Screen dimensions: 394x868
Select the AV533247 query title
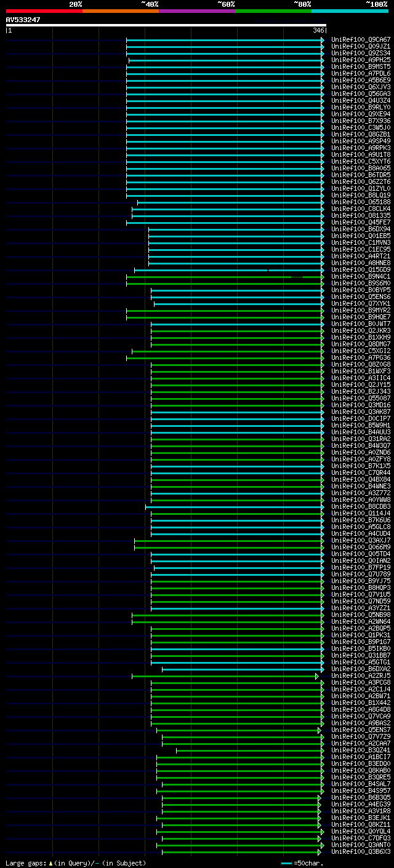(23, 20)
